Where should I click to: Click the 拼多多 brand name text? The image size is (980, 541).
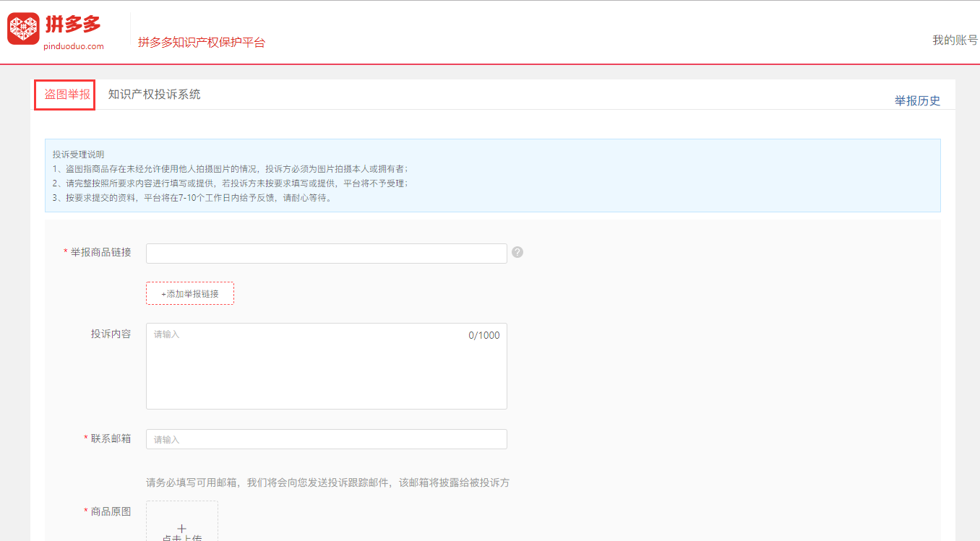[x=73, y=25]
